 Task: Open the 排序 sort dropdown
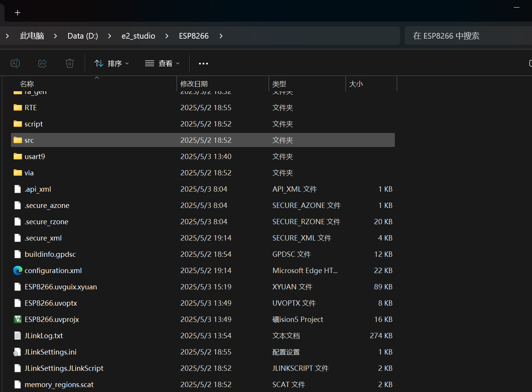point(111,63)
